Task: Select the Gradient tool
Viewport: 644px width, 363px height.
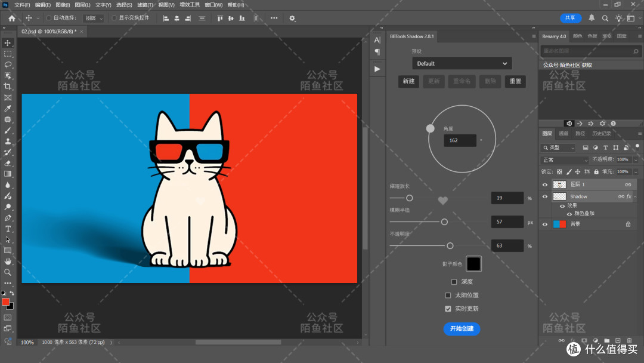Action: click(8, 174)
